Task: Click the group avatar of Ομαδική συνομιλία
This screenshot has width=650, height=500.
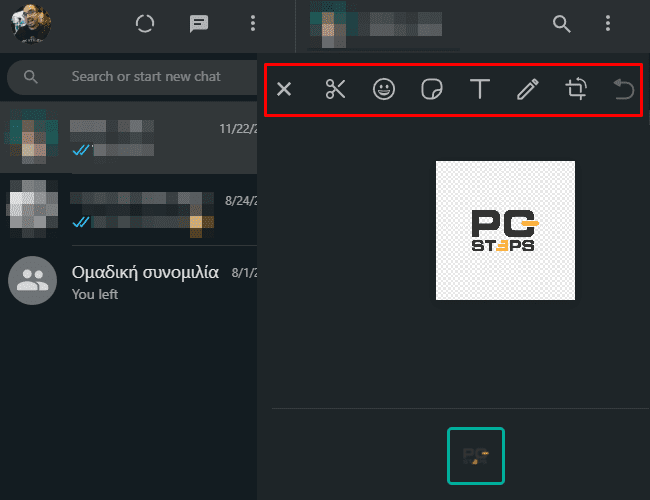Action: [32, 281]
